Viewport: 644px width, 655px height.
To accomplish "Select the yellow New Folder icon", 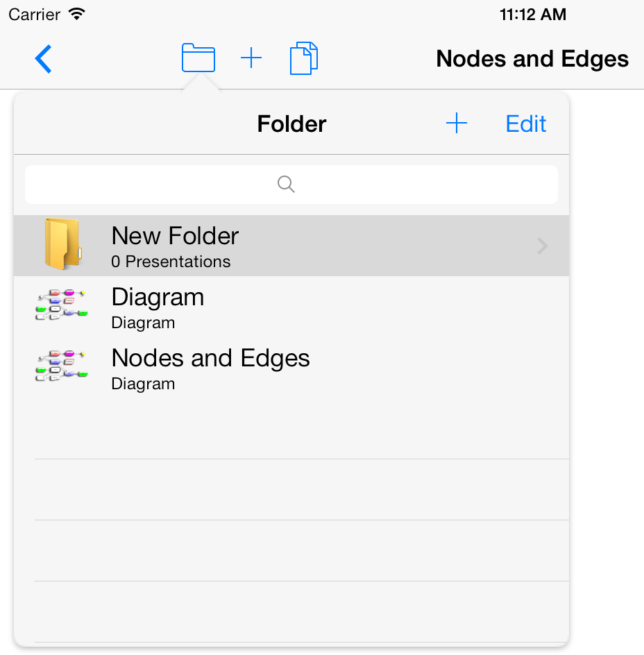I will point(62,244).
